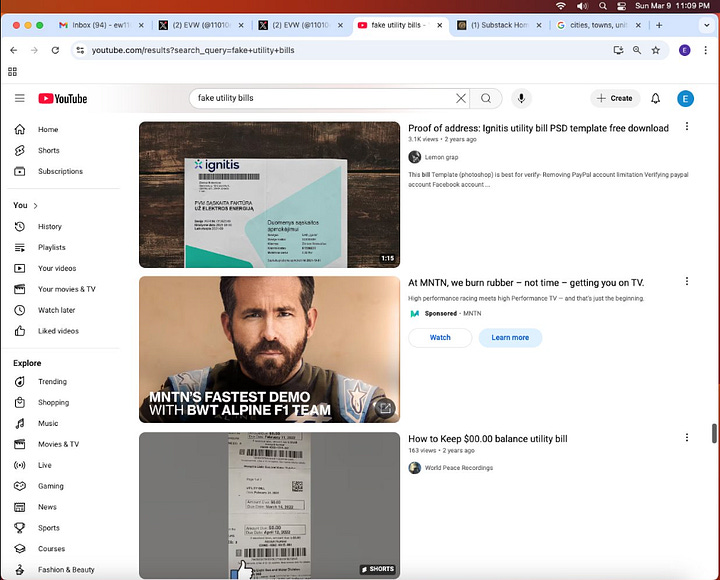Switch to the first EVW X tab

click(201, 25)
